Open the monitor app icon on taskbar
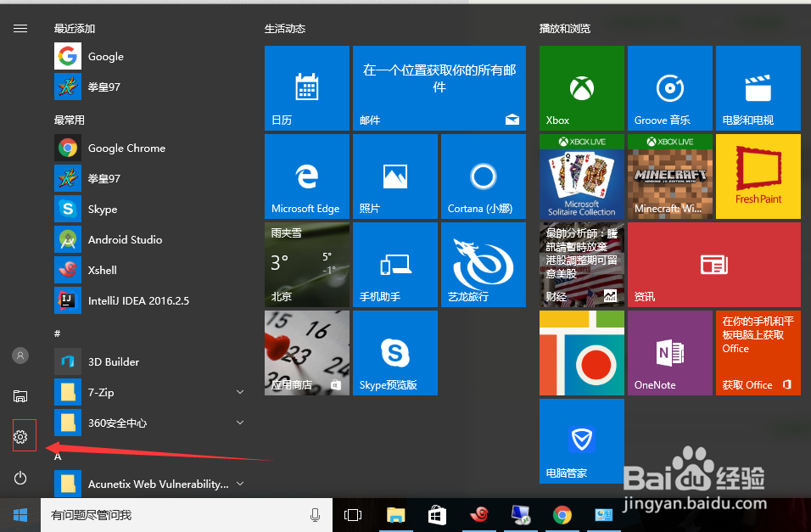The image size is (811, 532). [520, 515]
